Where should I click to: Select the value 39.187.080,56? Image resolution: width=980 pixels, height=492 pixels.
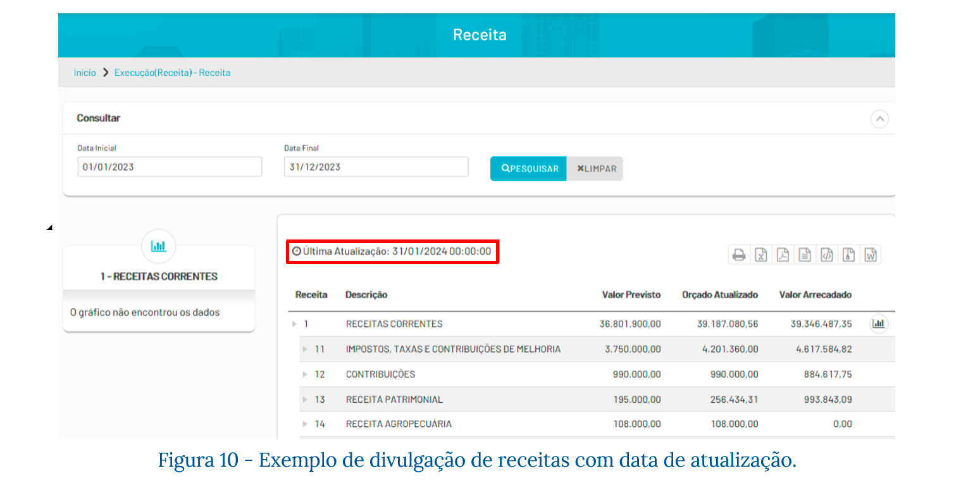(x=728, y=324)
